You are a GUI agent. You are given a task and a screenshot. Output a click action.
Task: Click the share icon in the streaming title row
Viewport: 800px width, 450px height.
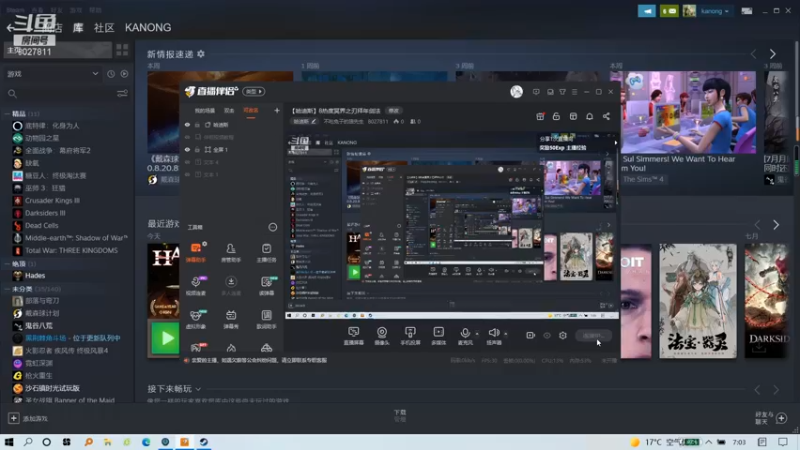click(606, 116)
